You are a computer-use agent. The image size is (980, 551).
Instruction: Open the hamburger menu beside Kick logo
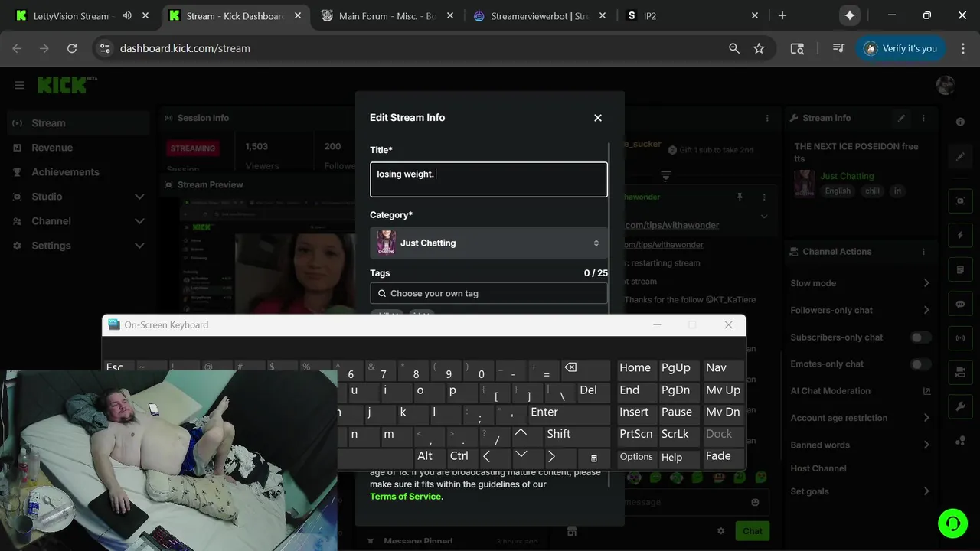(20, 85)
